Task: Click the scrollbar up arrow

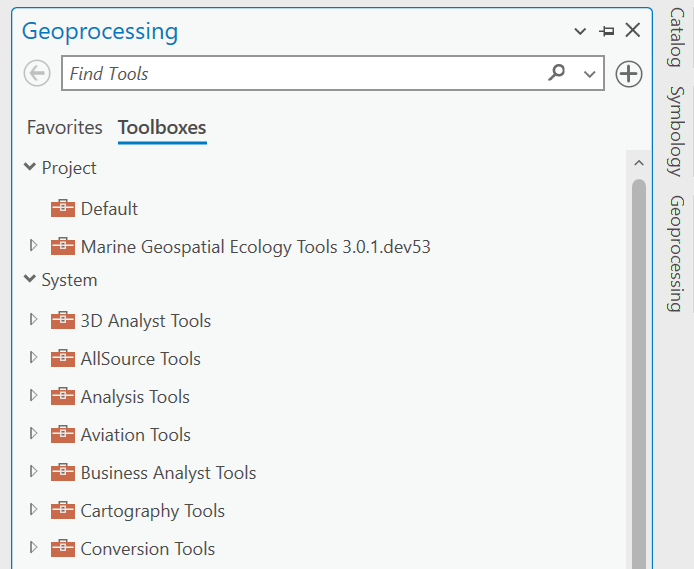Action: point(639,163)
